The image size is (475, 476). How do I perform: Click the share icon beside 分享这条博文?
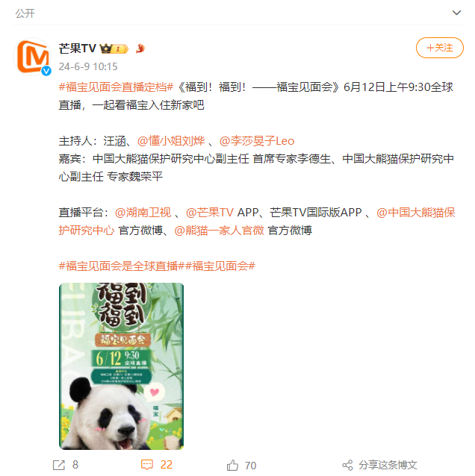(347, 465)
